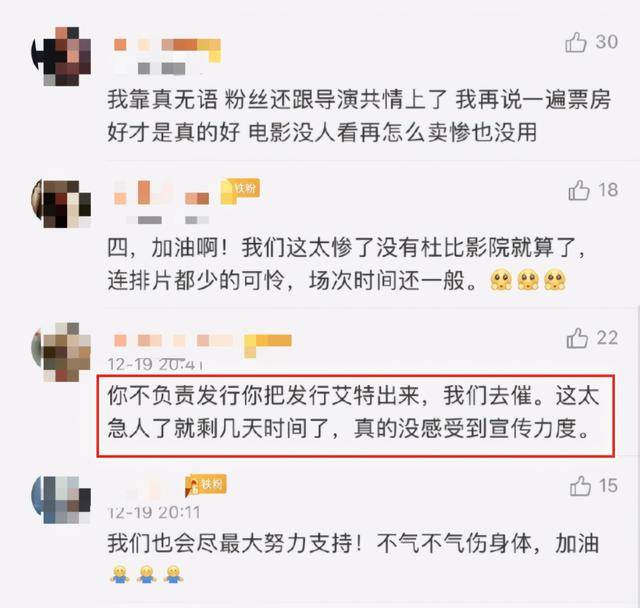Open the first commenter's pixelated avatar

pos(61,56)
